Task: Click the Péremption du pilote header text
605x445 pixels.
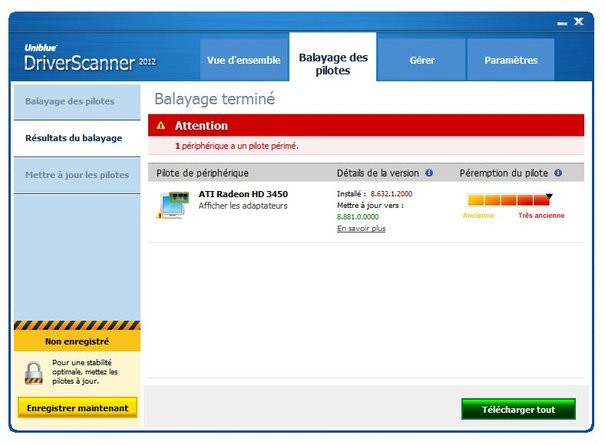Action: 504,173
